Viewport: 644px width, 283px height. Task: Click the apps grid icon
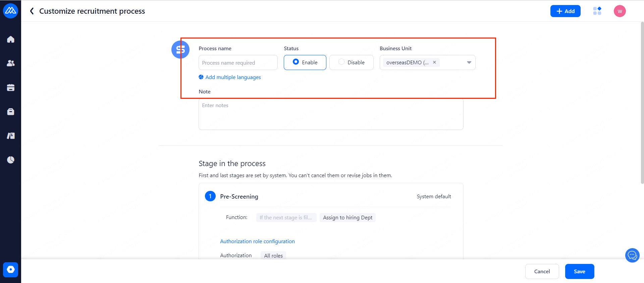(597, 11)
